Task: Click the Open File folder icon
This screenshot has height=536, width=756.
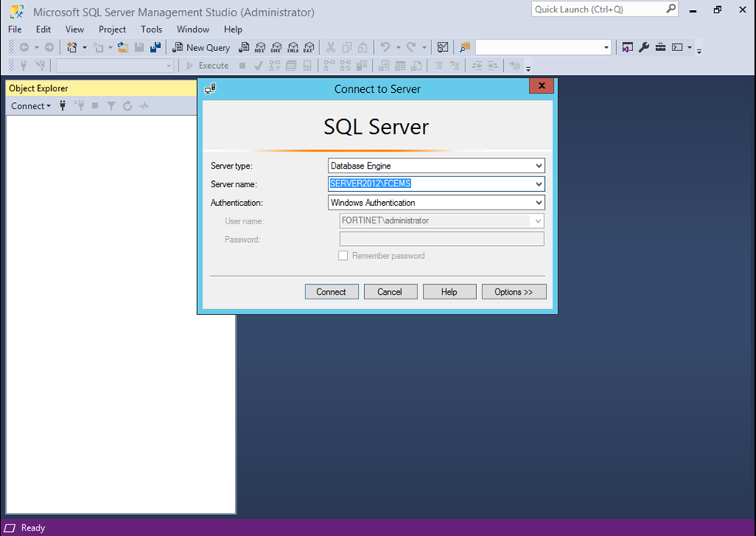Action: (x=123, y=47)
